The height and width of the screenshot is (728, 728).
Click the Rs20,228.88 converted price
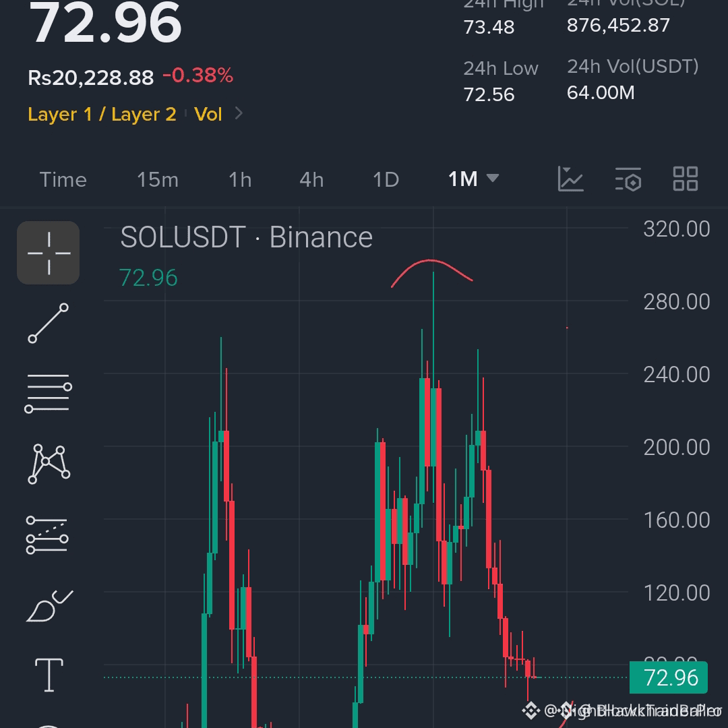coord(90,78)
